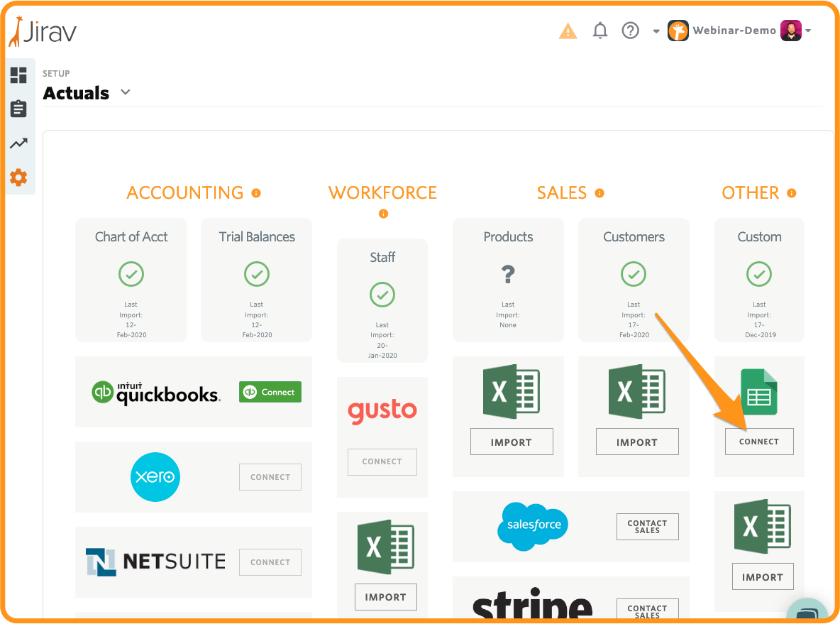Click the Salesforce cloud logo

[534, 526]
